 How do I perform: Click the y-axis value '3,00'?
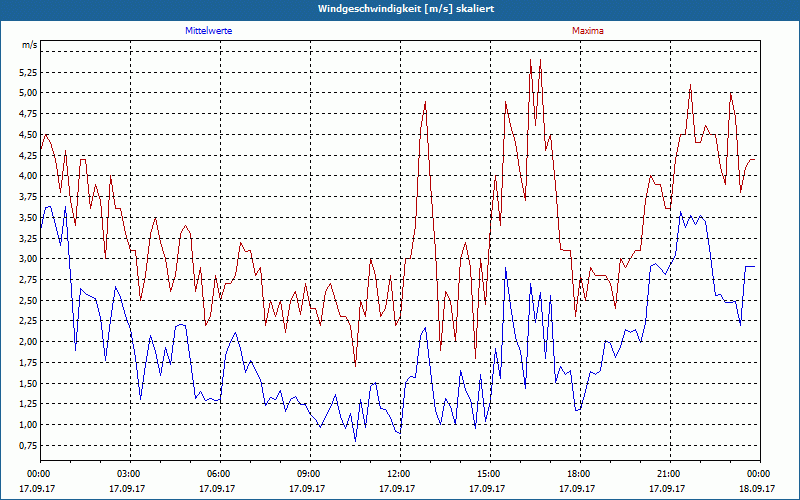pyautogui.click(x=29, y=259)
